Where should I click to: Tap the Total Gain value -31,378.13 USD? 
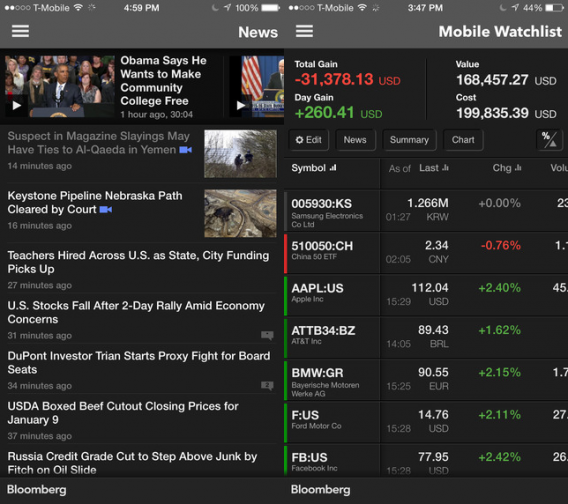point(348,79)
